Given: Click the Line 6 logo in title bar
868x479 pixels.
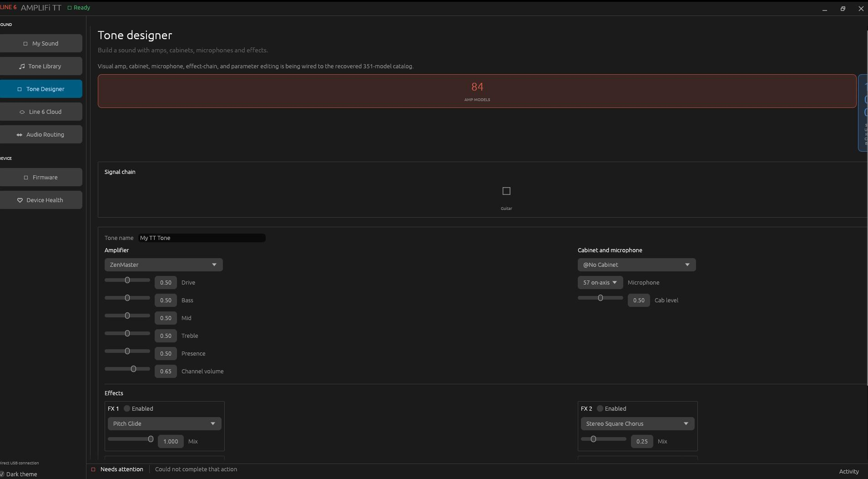Looking at the screenshot, I should pos(8,7).
